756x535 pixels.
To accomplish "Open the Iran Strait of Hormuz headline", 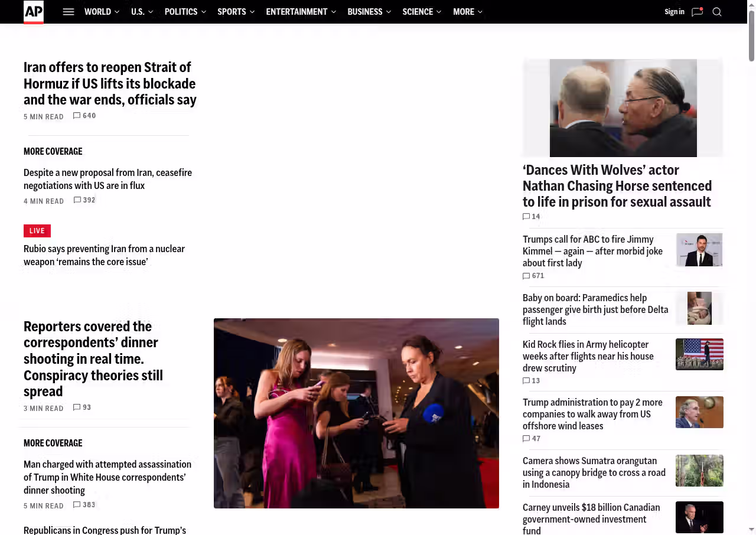I will [x=110, y=83].
